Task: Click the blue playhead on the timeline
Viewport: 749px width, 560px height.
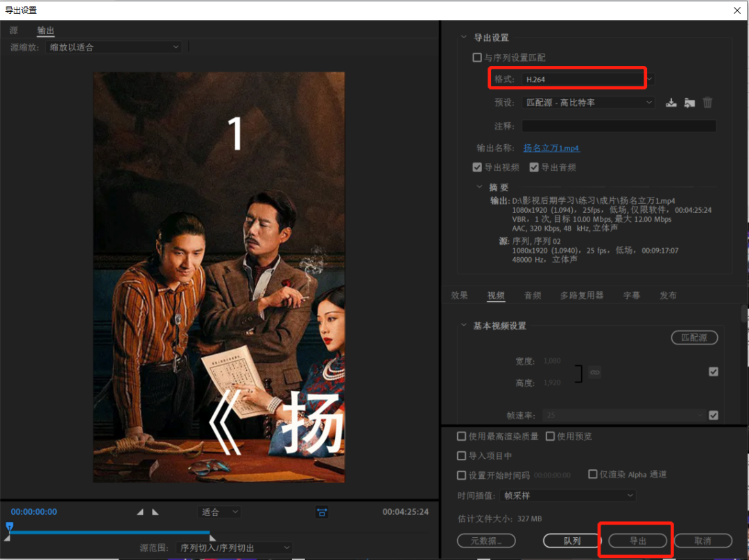Action: 9,527
